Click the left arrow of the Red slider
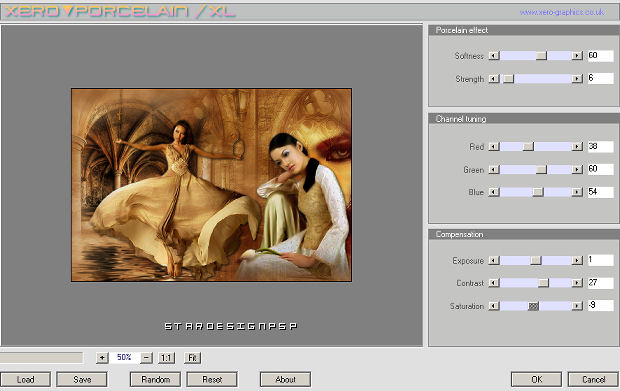 (493, 147)
